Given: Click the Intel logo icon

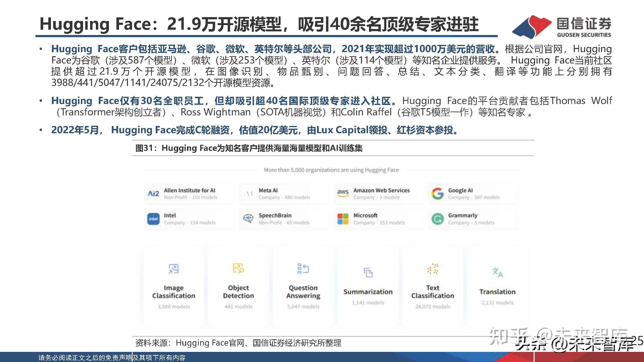Looking at the screenshot, I should click(153, 219).
